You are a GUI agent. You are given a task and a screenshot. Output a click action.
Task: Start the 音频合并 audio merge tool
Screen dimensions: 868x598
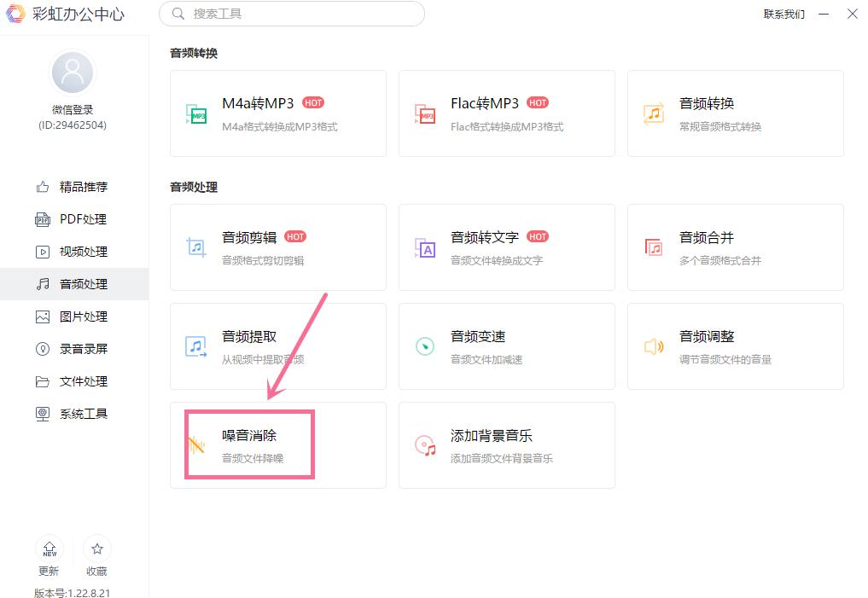coord(735,247)
